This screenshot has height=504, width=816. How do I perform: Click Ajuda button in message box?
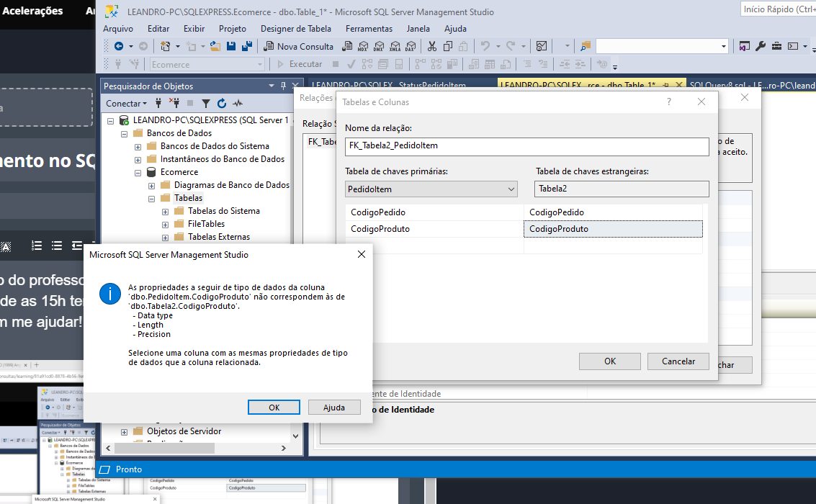[334, 408]
